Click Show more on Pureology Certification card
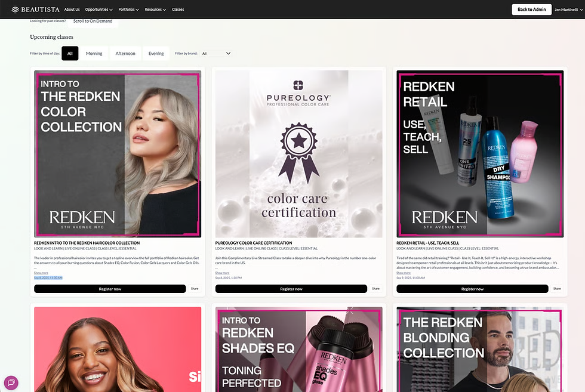The image size is (585, 392). click(x=222, y=273)
